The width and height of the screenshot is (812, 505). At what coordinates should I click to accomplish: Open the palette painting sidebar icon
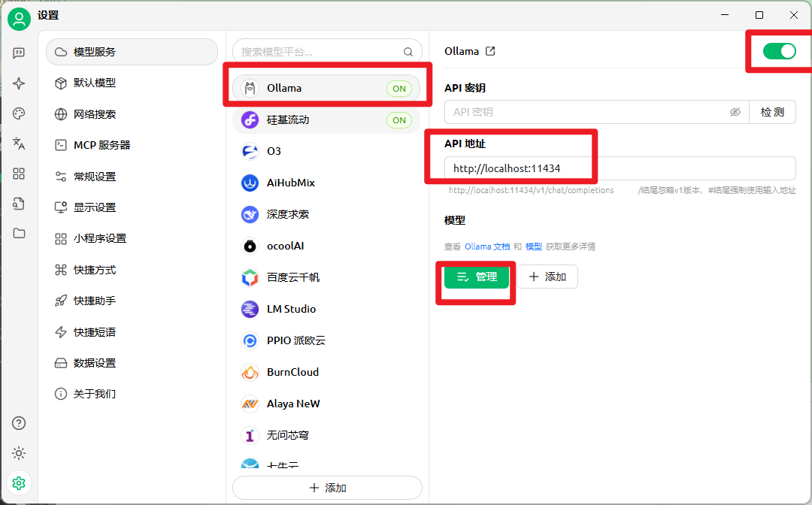[x=19, y=113]
